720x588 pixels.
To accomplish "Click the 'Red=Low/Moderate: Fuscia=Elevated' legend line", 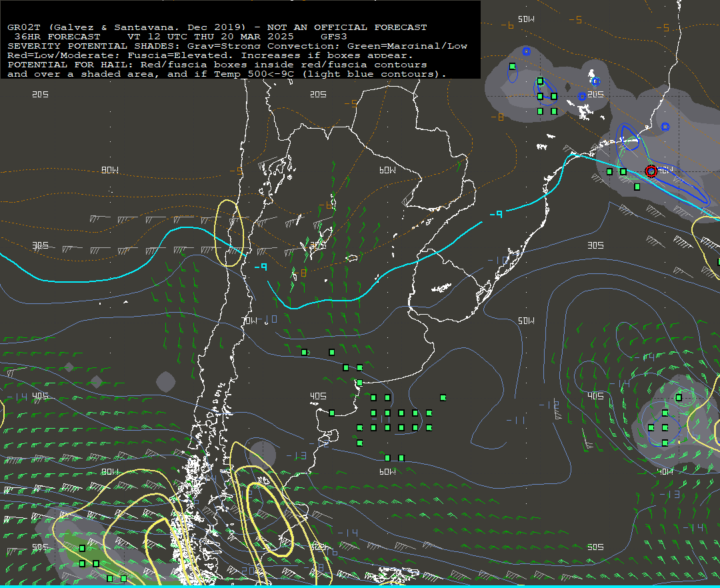I will coord(210,55).
